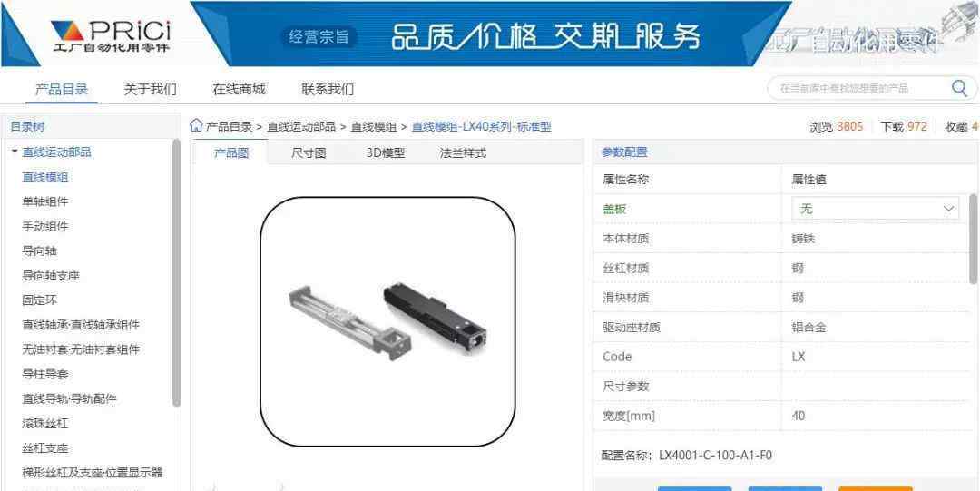Select 滚珠丝杠 in the catalog tree
Image resolution: width=980 pixels, height=491 pixels.
click(x=45, y=424)
